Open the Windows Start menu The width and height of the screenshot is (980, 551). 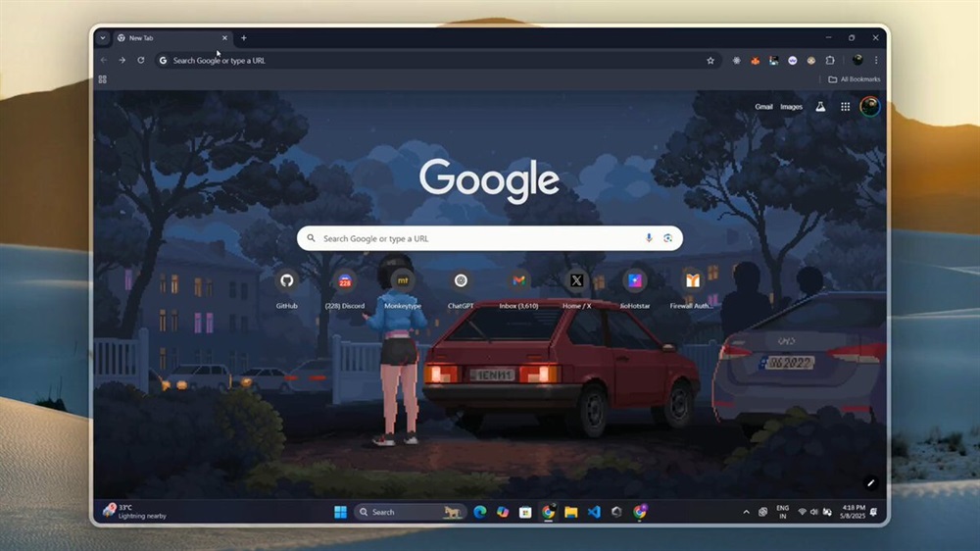click(341, 512)
